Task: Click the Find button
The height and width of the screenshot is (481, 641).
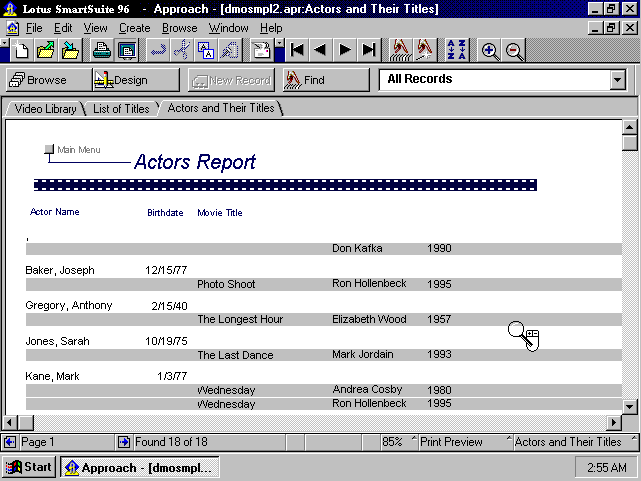Action: (x=326, y=80)
